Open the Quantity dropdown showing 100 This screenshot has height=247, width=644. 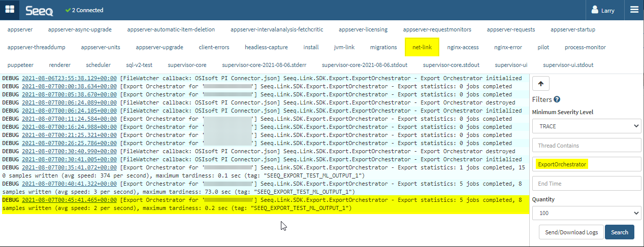(x=587, y=214)
